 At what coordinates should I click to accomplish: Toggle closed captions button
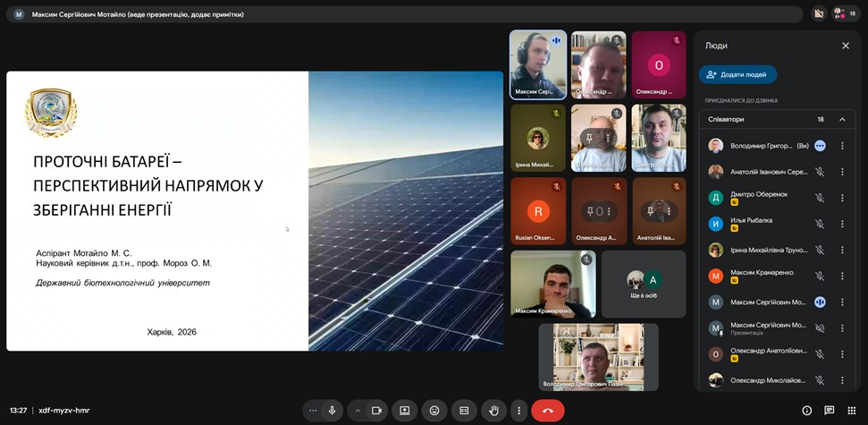click(x=464, y=410)
